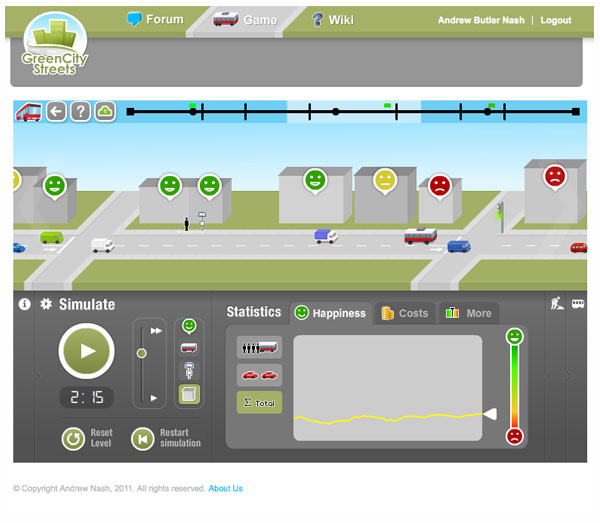
Task: Click the Andrew Butler Nash profile link
Action: point(481,20)
